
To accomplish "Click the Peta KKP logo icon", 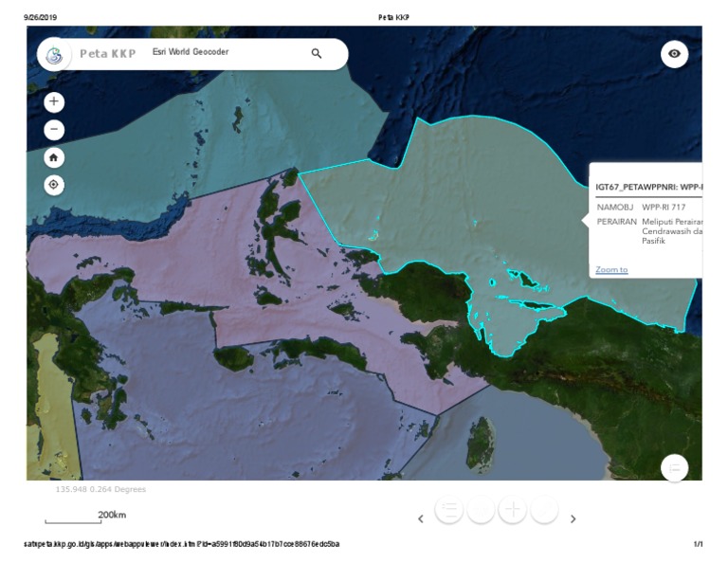I will click(x=54, y=54).
